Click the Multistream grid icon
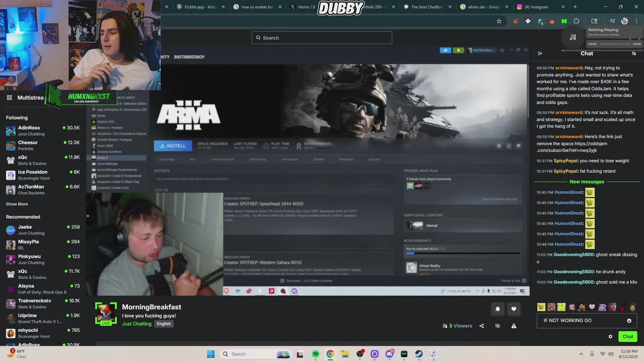This screenshot has width=644, height=362. pyautogui.click(x=9, y=98)
